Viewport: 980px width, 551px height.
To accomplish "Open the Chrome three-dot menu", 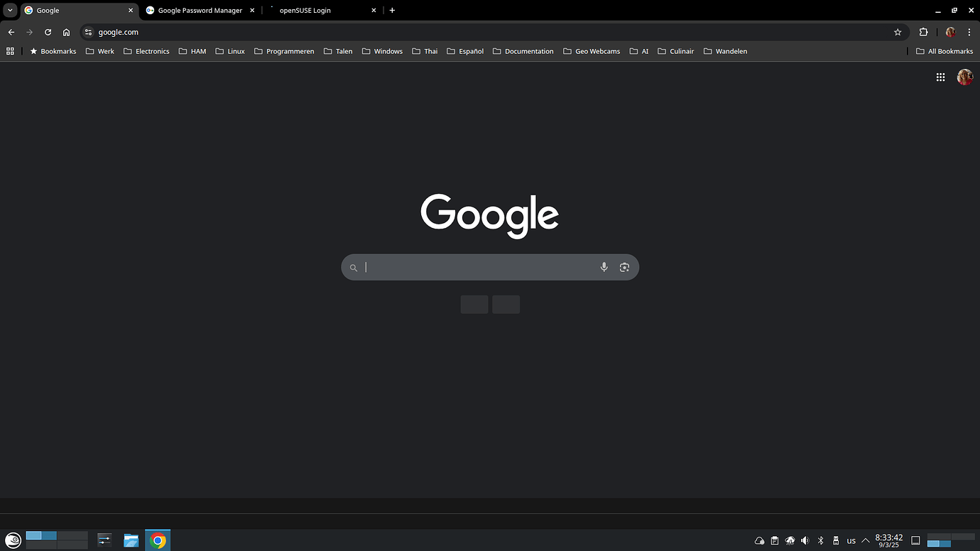I will [x=969, y=32].
